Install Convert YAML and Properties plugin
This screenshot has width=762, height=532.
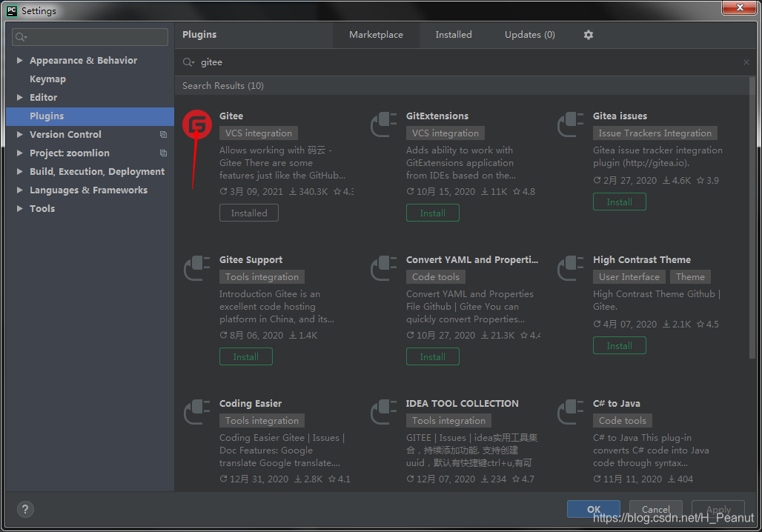tap(432, 356)
